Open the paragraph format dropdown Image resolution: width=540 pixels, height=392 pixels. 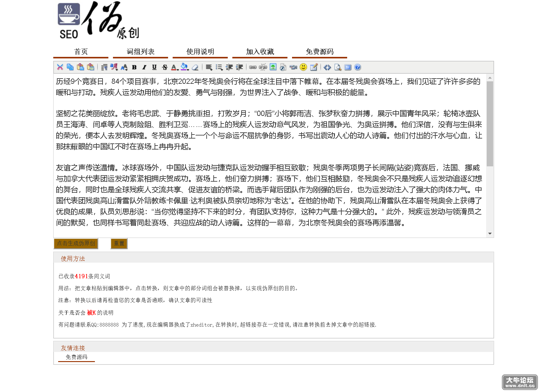point(104,67)
